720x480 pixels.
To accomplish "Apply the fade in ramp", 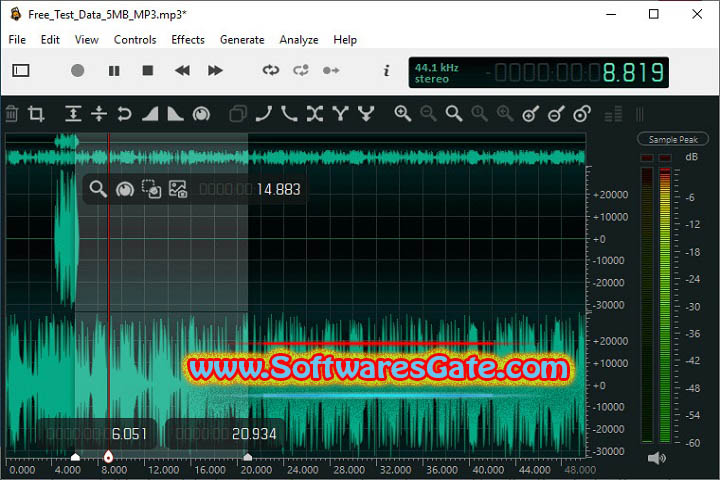I will tap(150, 113).
